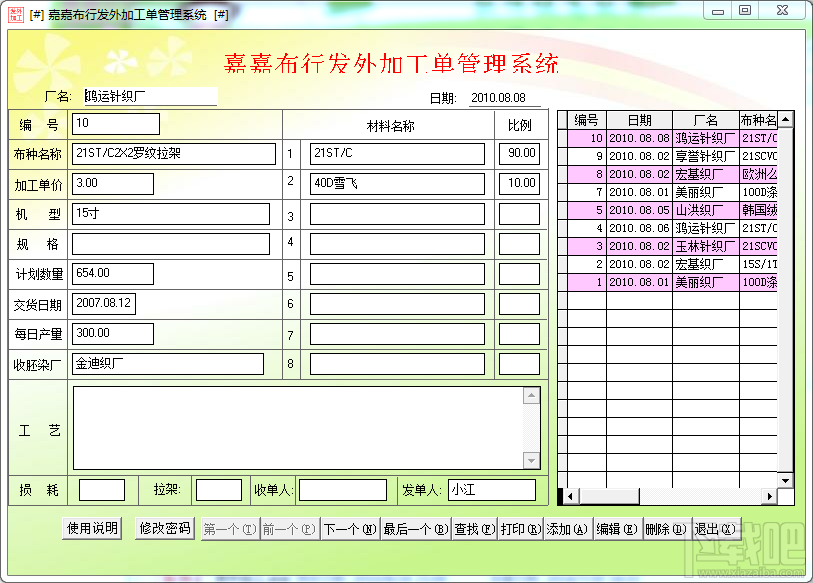Click material name field 1 showing 21ST/C

(x=397, y=154)
